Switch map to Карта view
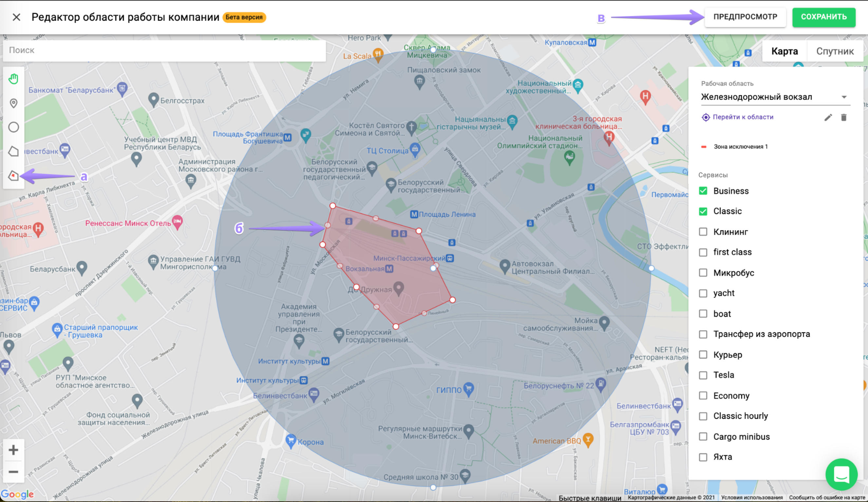This screenshot has height=502, width=868. point(784,51)
